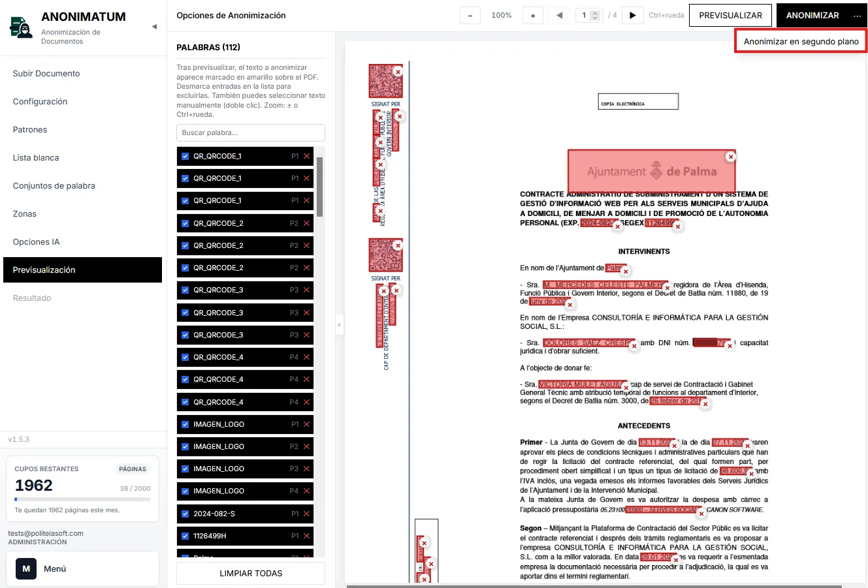Remove the redaction on 'Palma' after Ajuntament de
868x588 pixels.
point(625,271)
